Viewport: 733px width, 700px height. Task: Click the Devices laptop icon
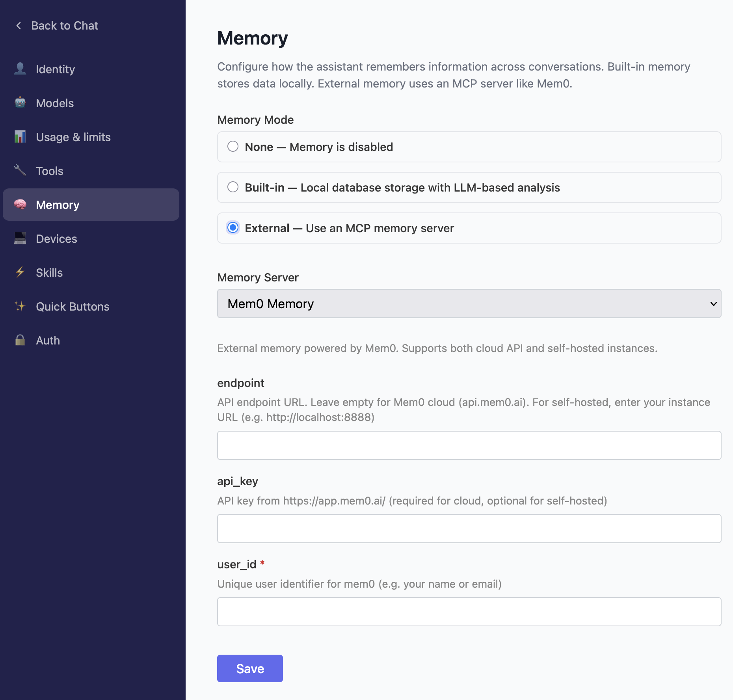[x=20, y=238]
